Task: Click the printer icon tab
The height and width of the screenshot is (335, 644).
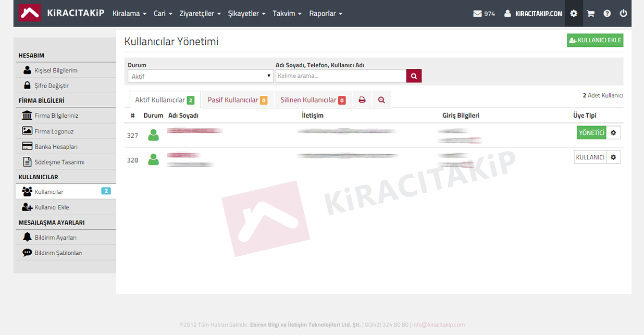Action: (362, 100)
